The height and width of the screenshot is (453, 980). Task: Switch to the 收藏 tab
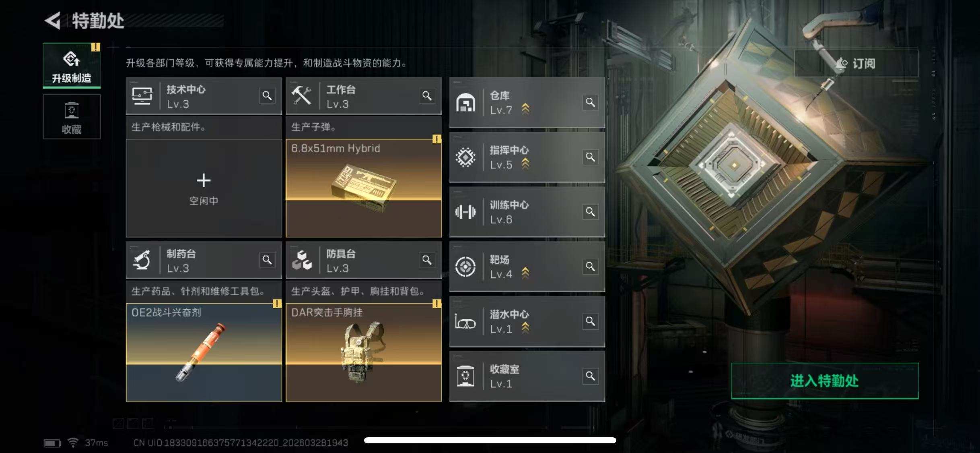[x=72, y=117]
